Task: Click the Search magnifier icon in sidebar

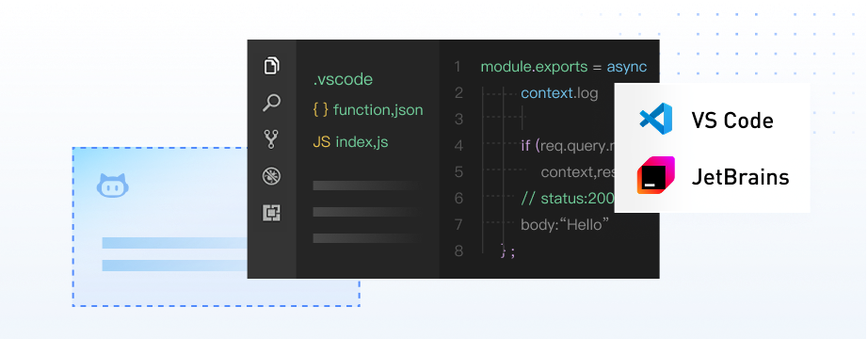Action: 271,103
